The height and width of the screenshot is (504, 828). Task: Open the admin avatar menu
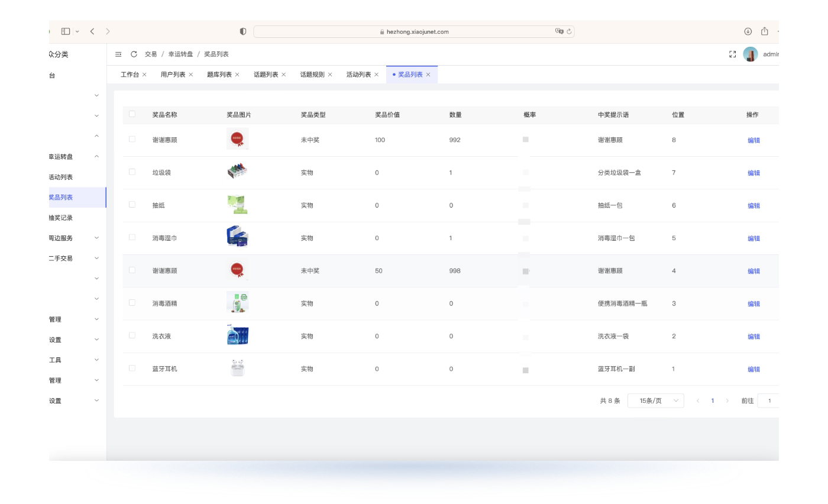[x=750, y=54]
